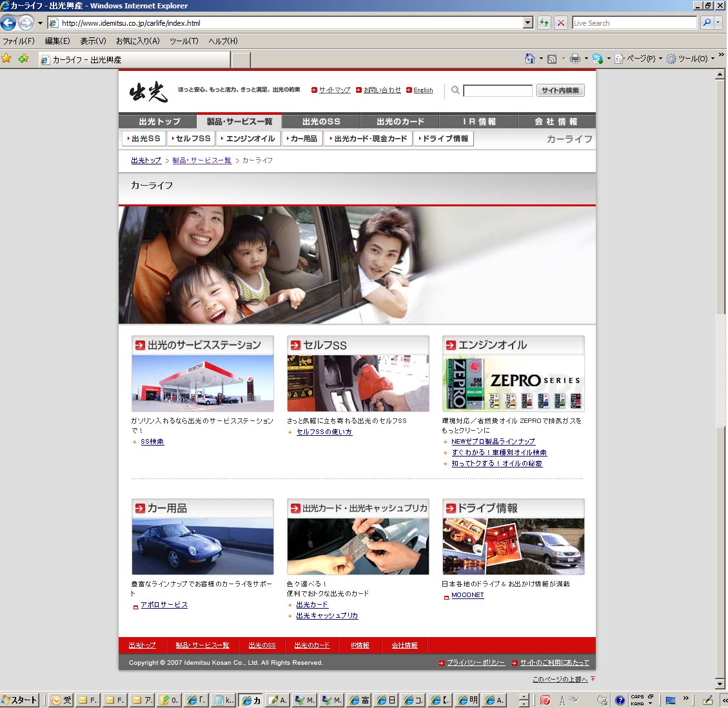Click the ZEPRO series oil thumbnail
The image size is (728, 708).
pos(513,384)
